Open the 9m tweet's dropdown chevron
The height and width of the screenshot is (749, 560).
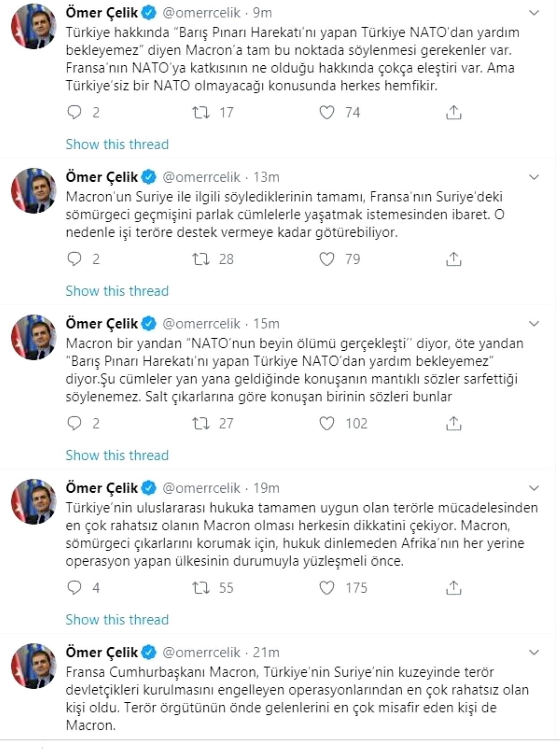pyautogui.click(x=534, y=13)
